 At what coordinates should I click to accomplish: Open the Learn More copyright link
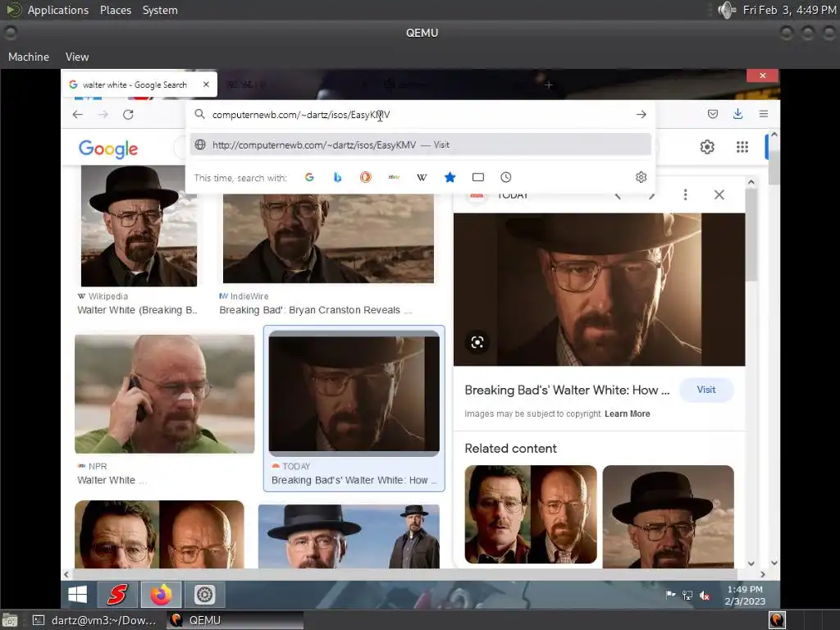point(628,413)
